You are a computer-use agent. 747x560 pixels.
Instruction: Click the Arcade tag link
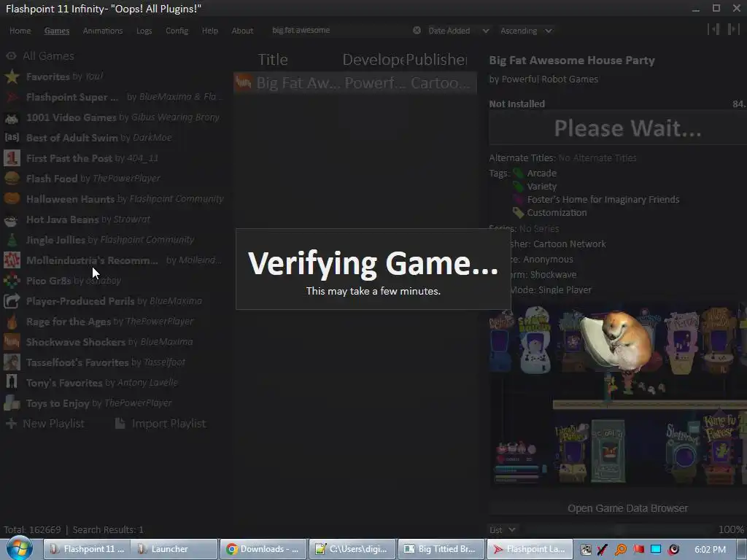point(542,174)
